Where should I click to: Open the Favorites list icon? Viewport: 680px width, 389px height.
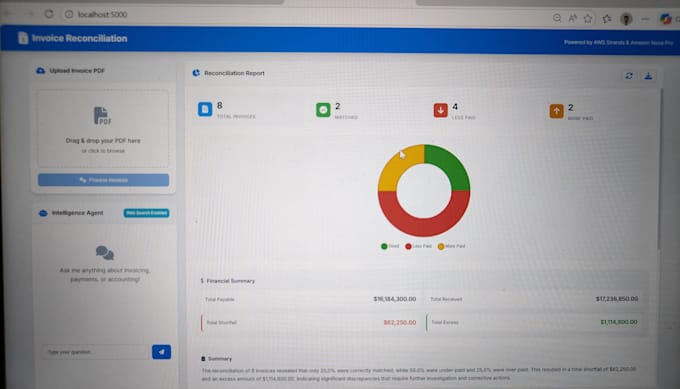pos(607,18)
